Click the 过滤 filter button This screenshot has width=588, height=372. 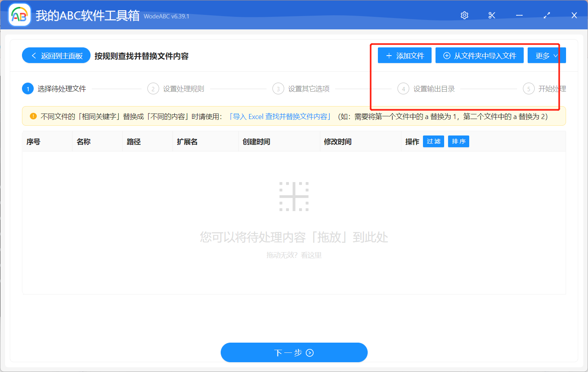(433, 141)
